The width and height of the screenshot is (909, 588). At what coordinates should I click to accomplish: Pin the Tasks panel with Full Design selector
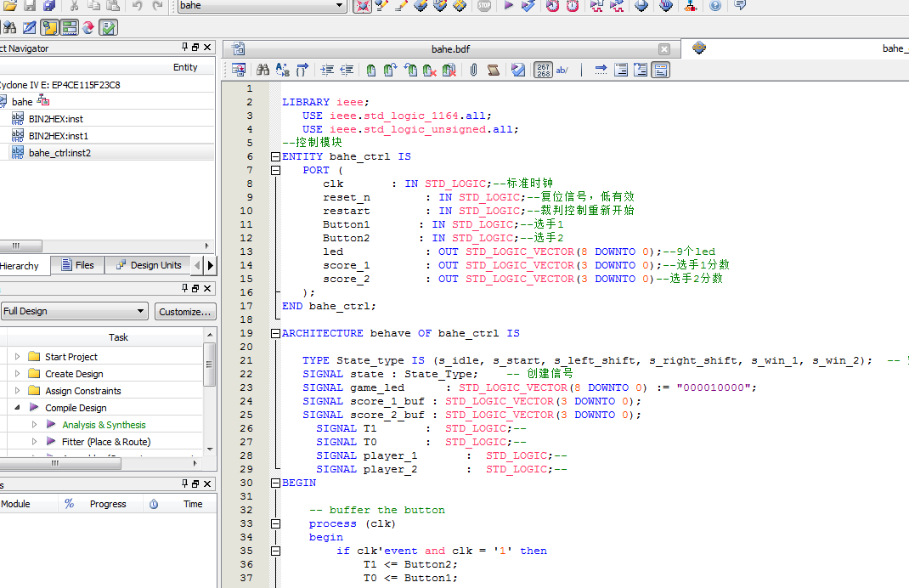(185, 288)
